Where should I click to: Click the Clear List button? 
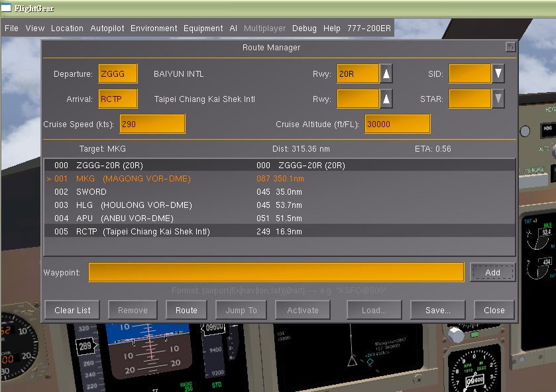(72, 310)
